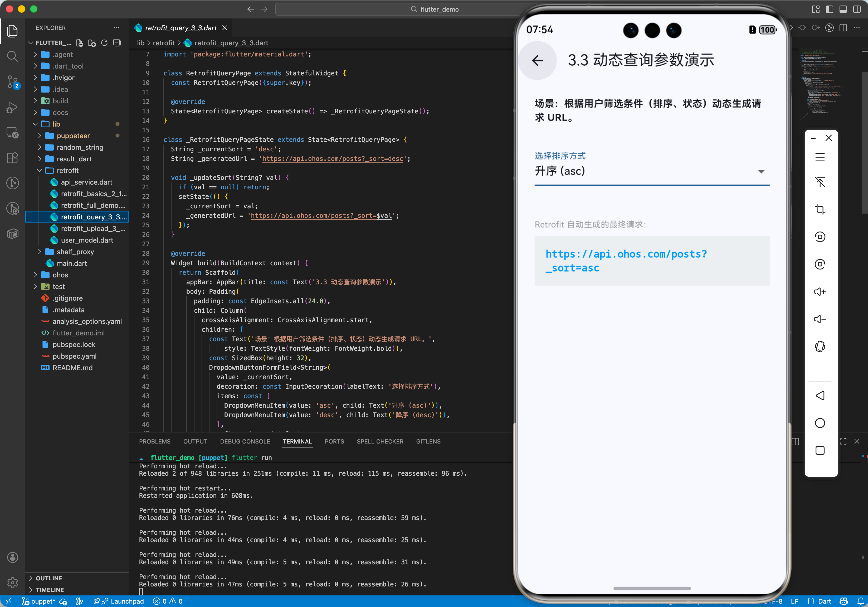Refresh the Explorer file tree
The width and height of the screenshot is (868, 607).
point(104,43)
